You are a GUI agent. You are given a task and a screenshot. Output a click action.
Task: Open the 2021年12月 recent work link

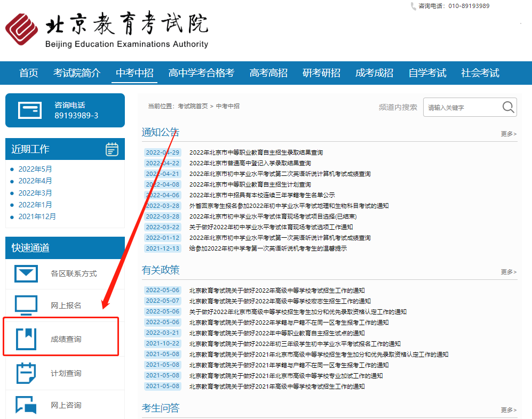click(37, 216)
